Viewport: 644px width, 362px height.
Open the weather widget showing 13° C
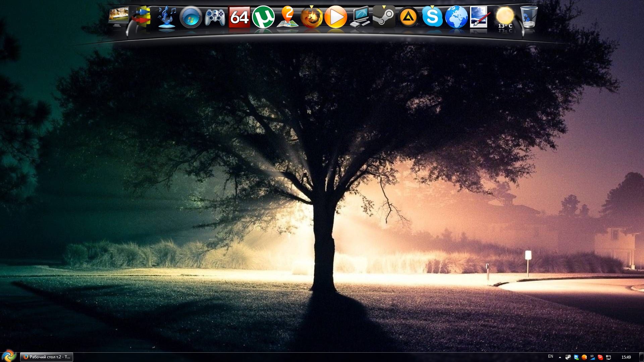505,17
